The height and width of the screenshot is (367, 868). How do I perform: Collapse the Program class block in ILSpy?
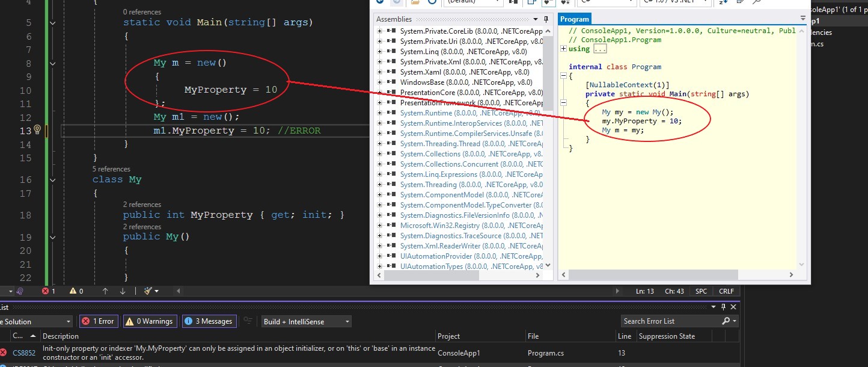563,76
